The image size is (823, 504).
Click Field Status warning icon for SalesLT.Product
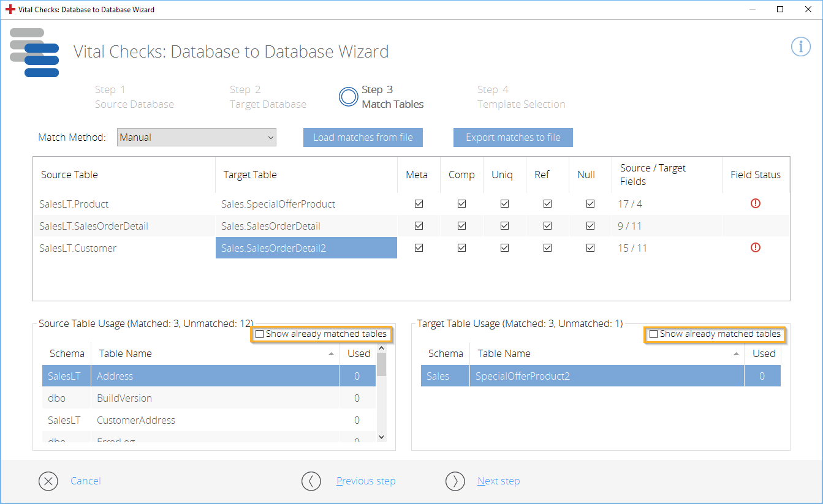(x=755, y=203)
